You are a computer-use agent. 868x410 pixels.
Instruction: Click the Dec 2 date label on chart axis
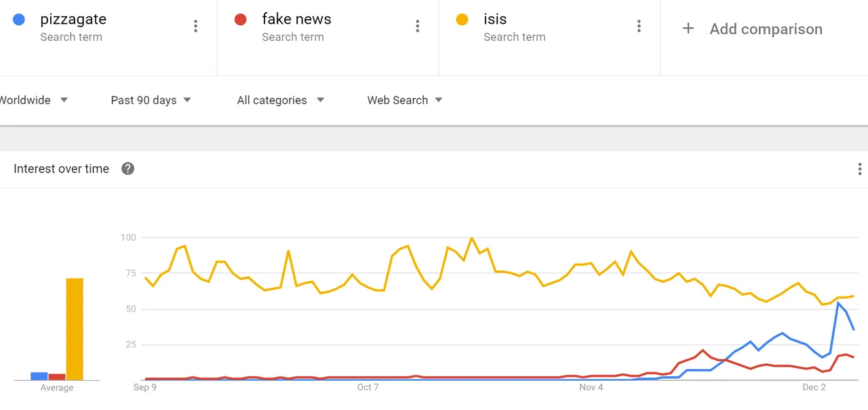click(x=814, y=387)
